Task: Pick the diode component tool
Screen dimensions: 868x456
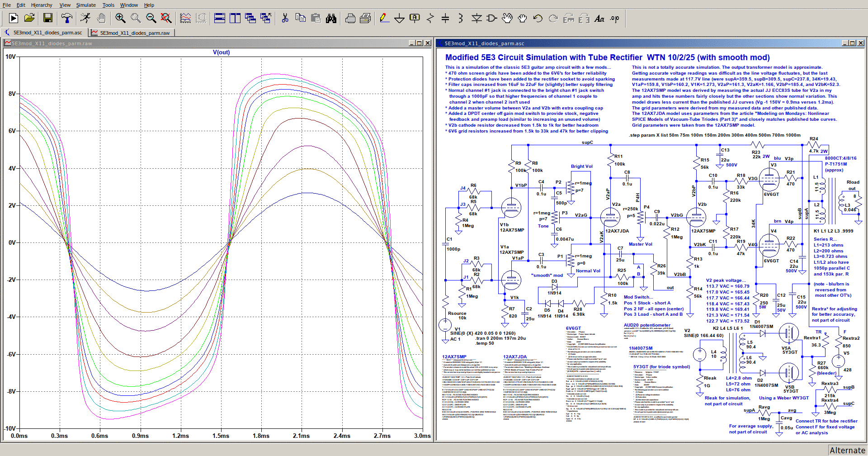Action: [476, 18]
